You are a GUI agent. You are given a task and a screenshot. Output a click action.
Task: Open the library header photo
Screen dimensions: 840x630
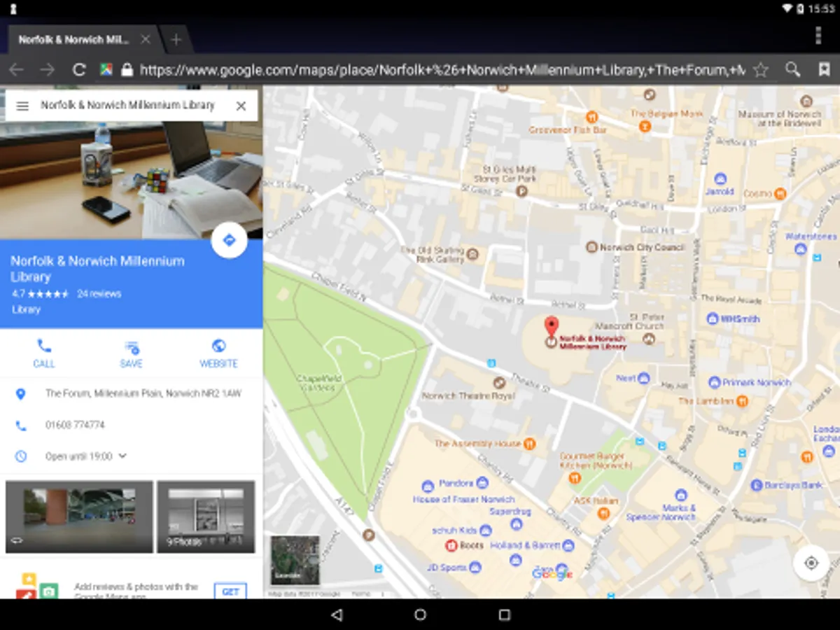132,181
